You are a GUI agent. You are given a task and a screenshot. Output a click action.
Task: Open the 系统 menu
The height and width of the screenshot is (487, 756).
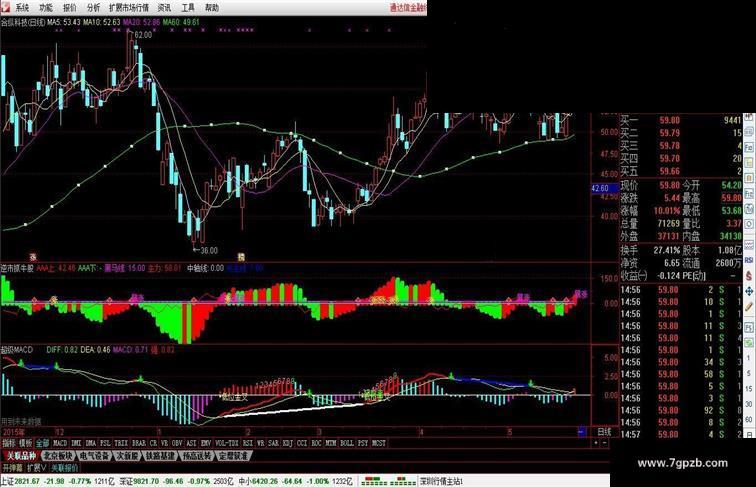(x=22, y=7)
